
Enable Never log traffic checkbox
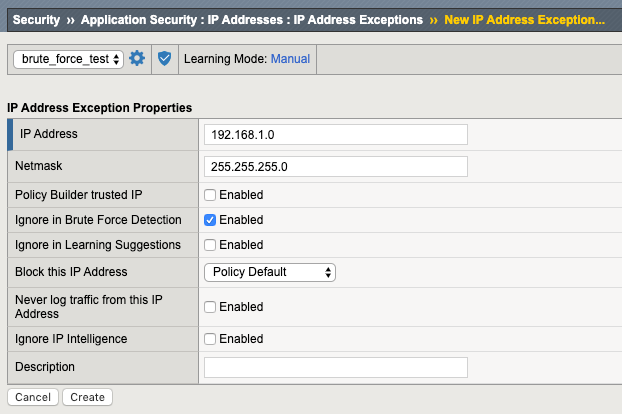[x=210, y=307]
